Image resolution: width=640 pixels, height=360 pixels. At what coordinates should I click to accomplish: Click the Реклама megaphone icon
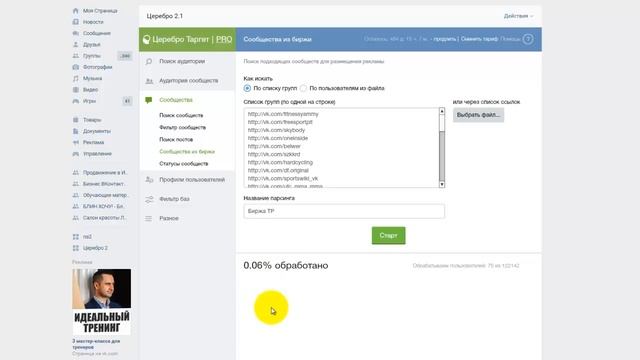(x=76, y=142)
